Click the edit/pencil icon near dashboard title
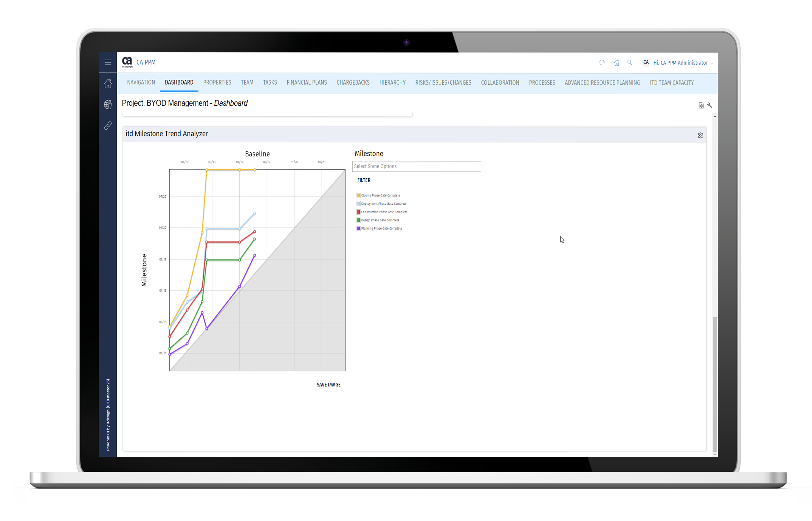This screenshot has width=812, height=521. tap(710, 105)
